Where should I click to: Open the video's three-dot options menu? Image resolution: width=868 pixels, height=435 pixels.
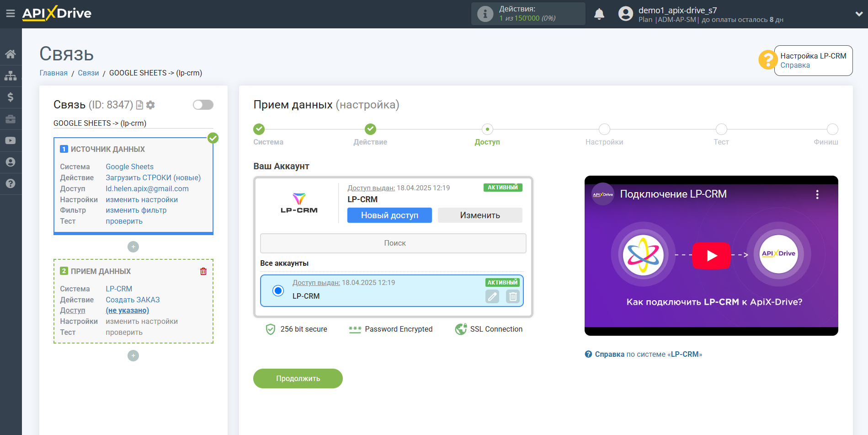pyautogui.click(x=817, y=194)
